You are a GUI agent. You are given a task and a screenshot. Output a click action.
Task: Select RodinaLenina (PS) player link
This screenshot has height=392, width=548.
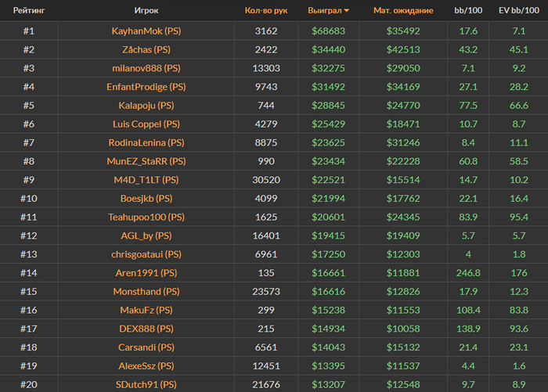(146, 142)
